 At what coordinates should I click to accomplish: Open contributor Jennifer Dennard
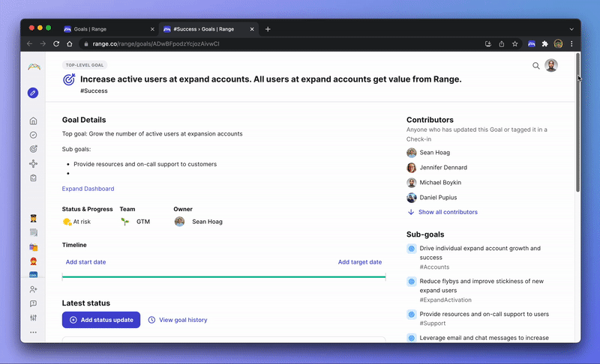point(437,167)
